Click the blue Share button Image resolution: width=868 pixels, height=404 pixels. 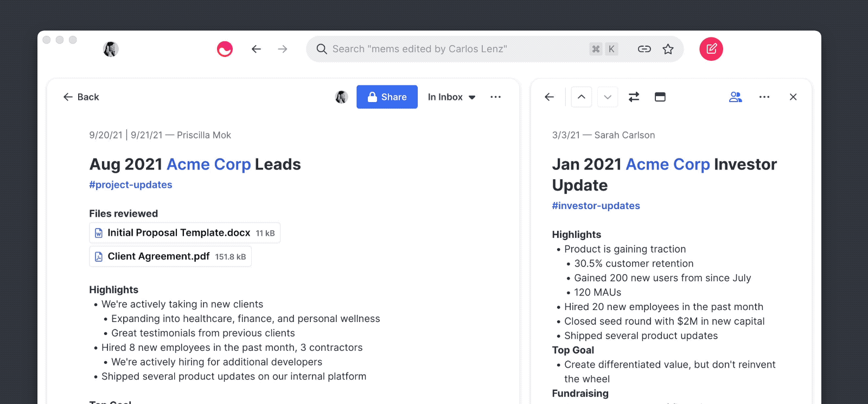(387, 97)
